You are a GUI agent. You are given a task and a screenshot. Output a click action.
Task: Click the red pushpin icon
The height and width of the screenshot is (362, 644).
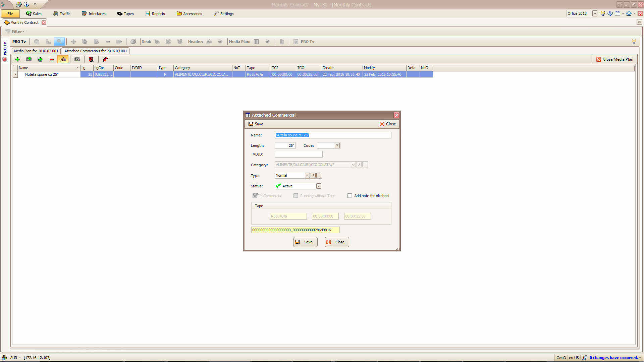(105, 59)
